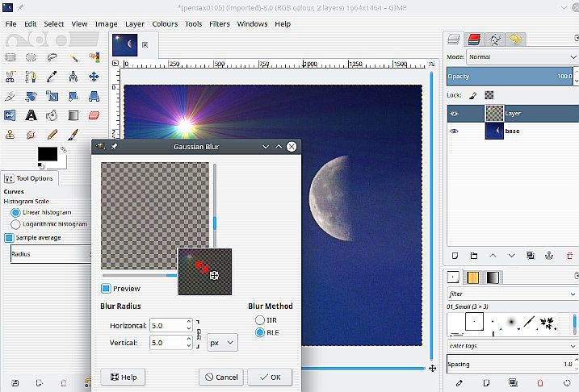Select the Flip tool
The height and width of the screenshot is (392, 579).
10,115
